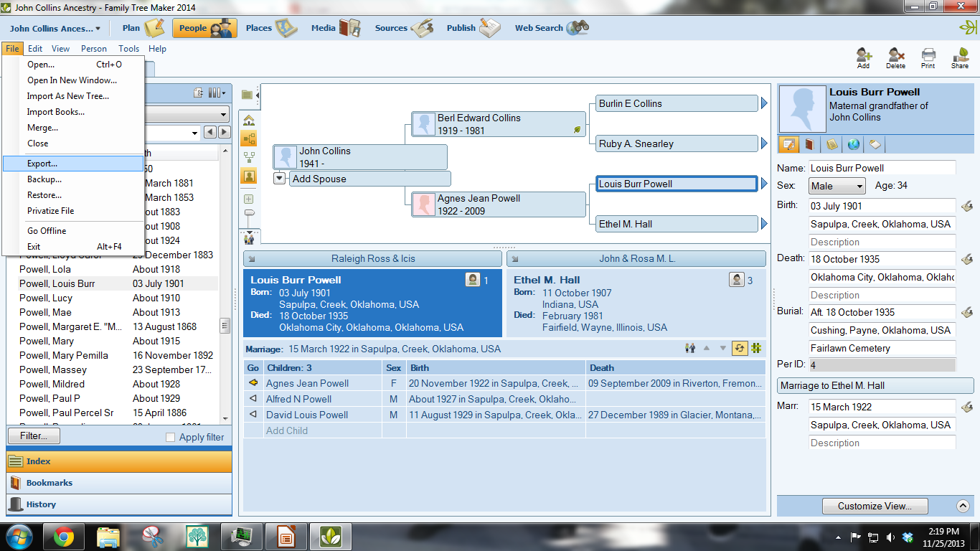Click the Delete person icon
Viewport: 980px width, 551px height.
pos(896,57)
